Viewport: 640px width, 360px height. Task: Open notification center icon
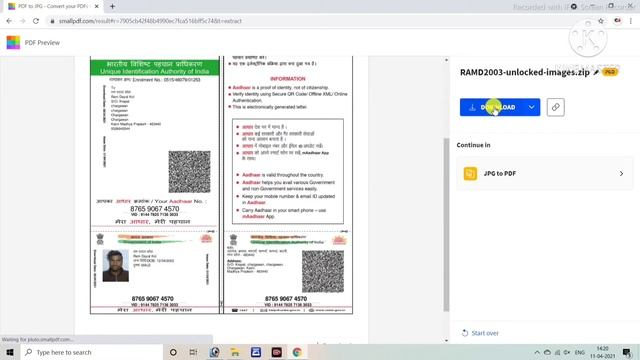(627, 352)
